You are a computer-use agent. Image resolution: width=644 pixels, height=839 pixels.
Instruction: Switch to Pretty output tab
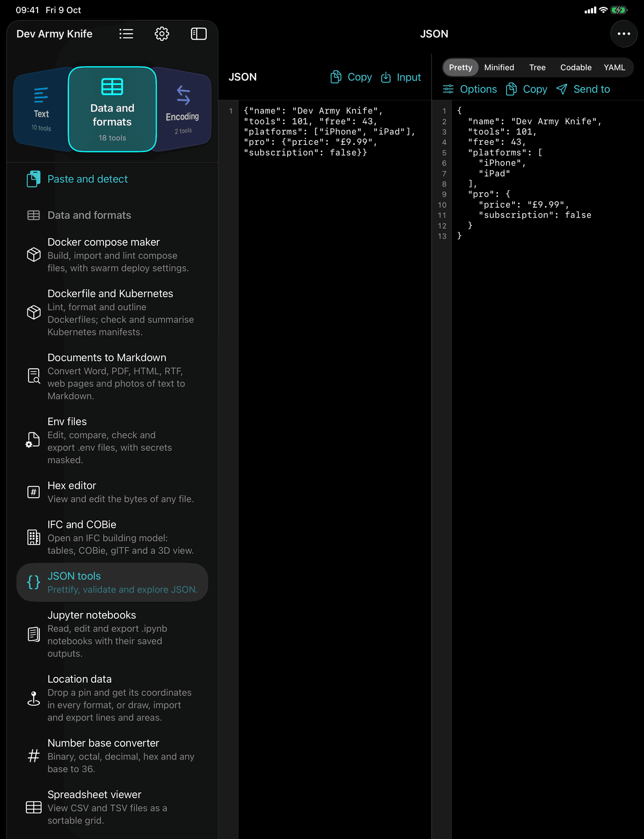coord(460,68)
